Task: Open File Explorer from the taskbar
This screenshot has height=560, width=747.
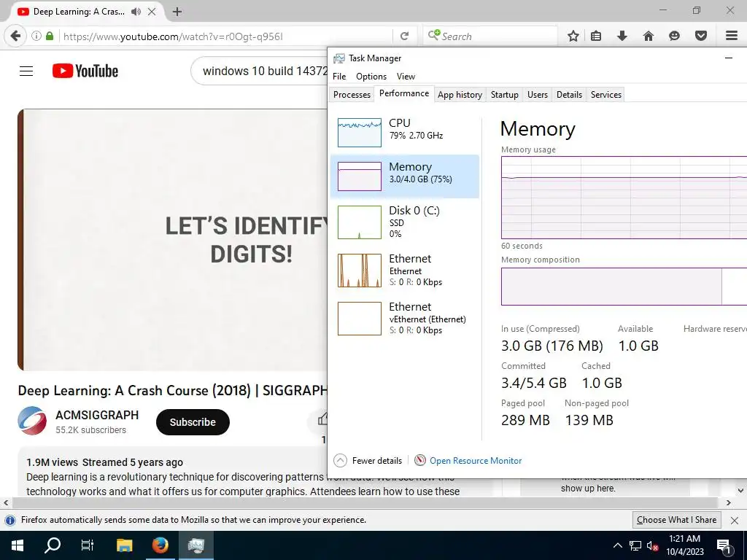Action: [124, 545]
